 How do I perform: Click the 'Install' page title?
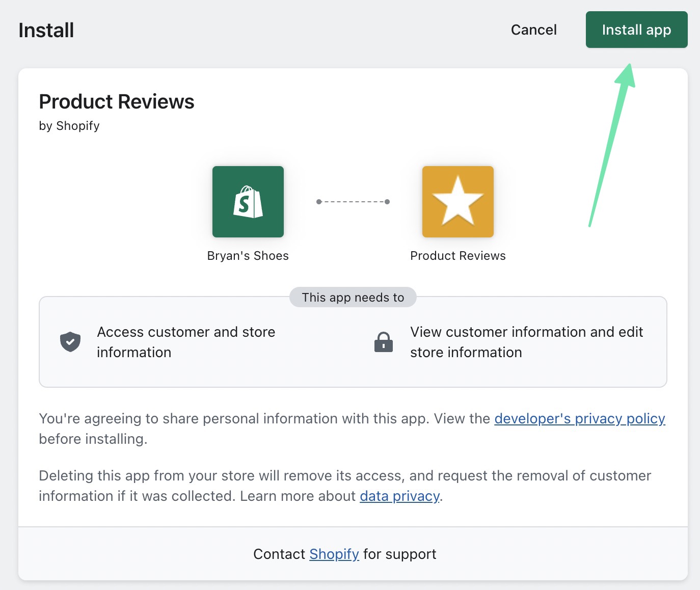46,30
